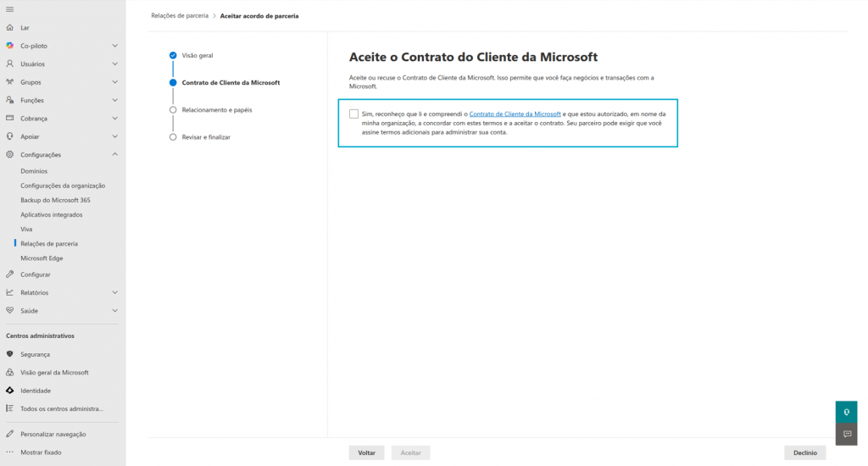Jump to Visão geral wizard step label

click(x=198, y=55)
